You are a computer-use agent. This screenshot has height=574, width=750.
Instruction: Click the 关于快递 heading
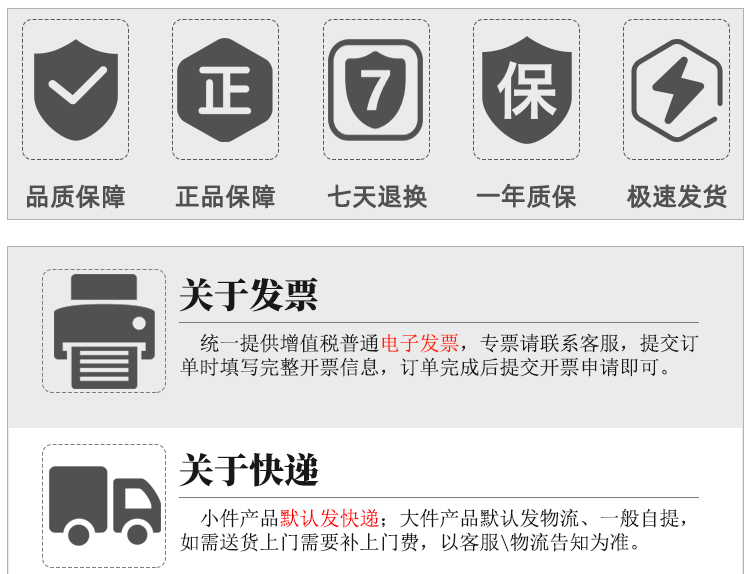(249, 470)
